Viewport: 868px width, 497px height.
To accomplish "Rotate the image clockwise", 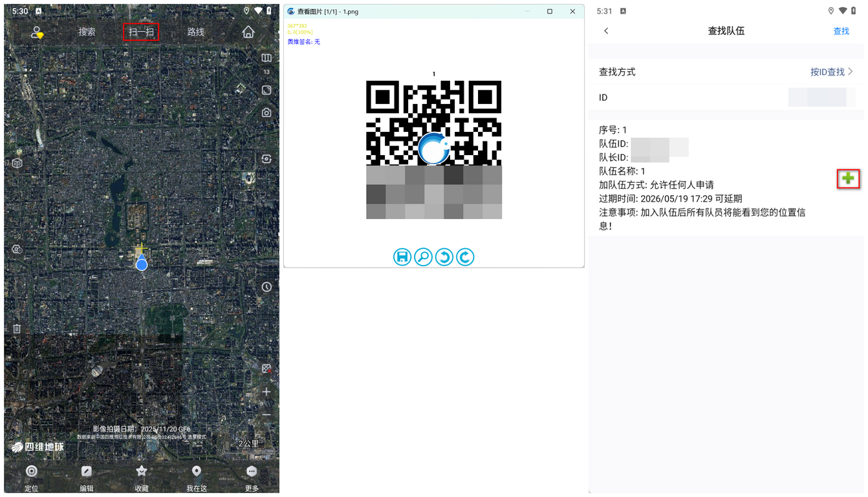I will 465,257.
